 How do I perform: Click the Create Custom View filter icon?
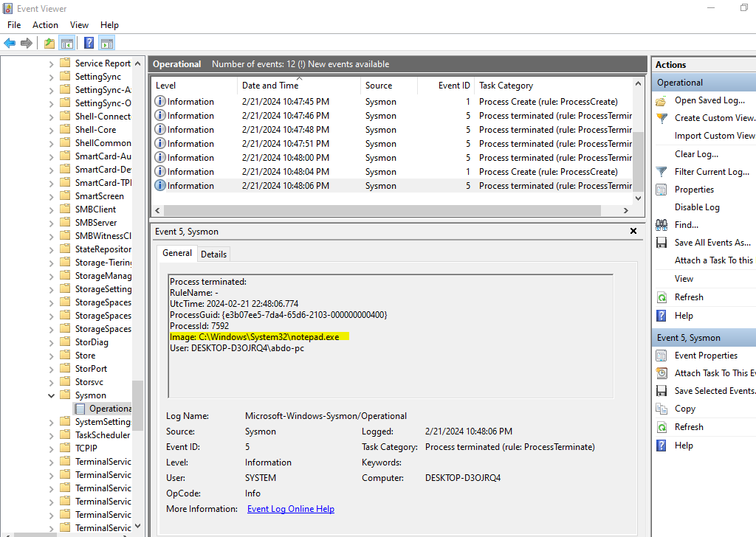[661, 117]
